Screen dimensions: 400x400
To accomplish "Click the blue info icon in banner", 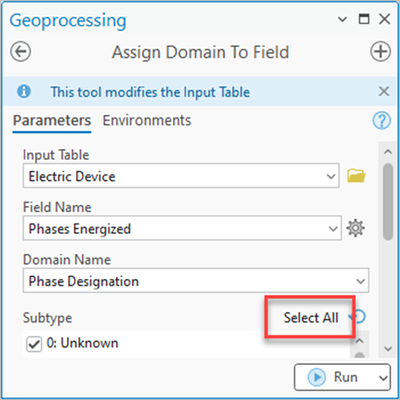I will pyautogui.click(x=24, y=91).
